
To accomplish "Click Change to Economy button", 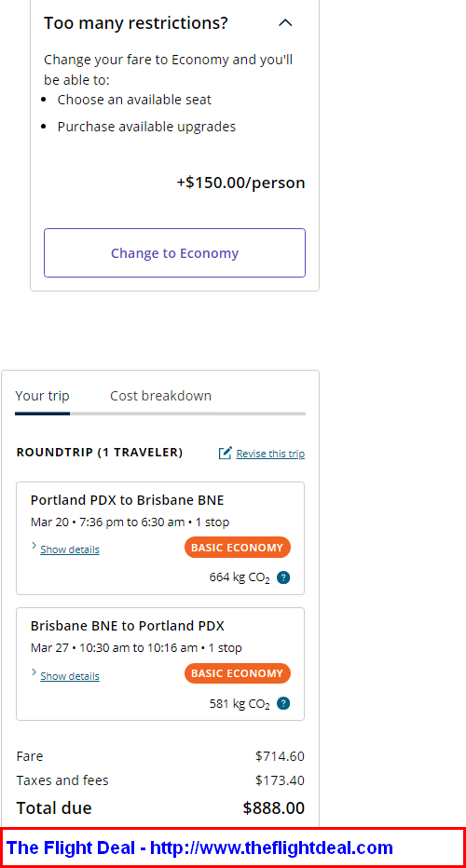I will [x=174, y=253].
